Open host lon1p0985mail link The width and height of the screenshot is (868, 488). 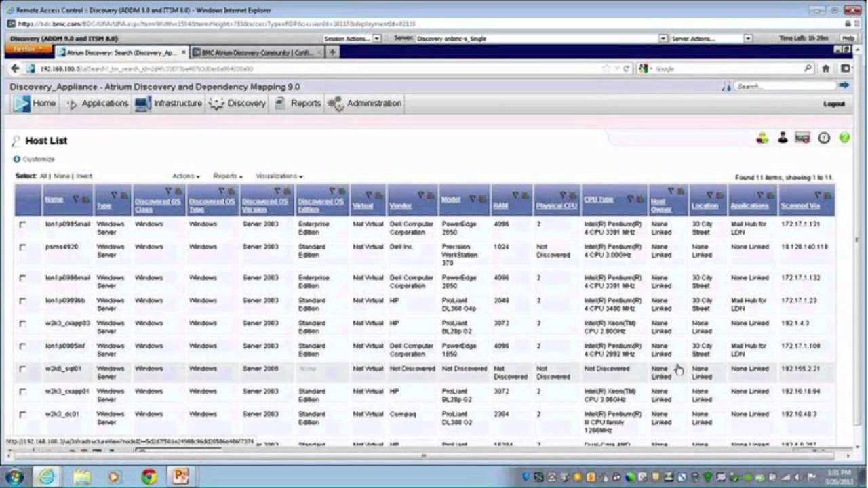(x=67, y=224)
